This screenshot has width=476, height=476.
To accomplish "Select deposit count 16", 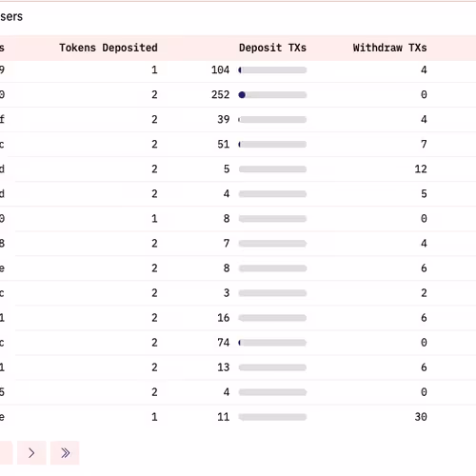I will pyautogui.click(x=224, y=318).
